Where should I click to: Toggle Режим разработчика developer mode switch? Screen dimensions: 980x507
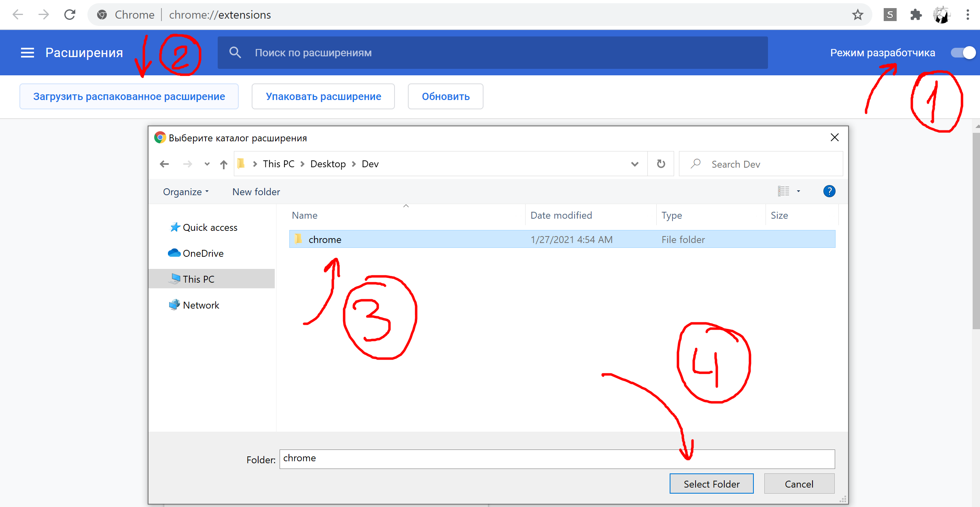click(x=963, y=53)
